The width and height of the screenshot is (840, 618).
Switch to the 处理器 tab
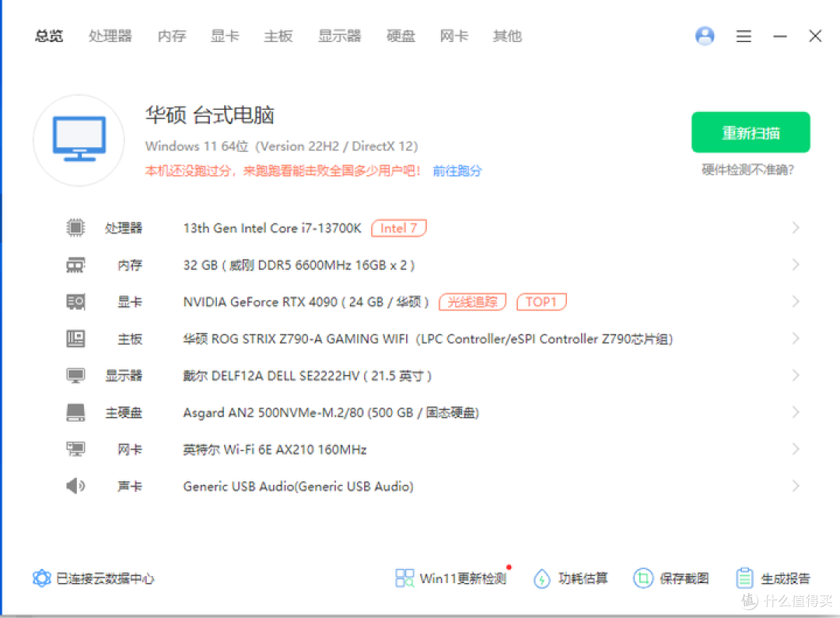click(110, 36)
